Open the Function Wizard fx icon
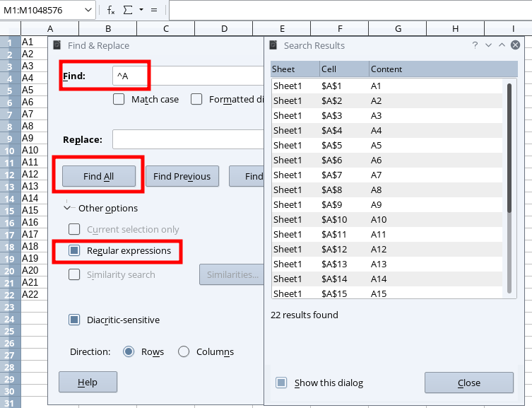 (111, 10)
